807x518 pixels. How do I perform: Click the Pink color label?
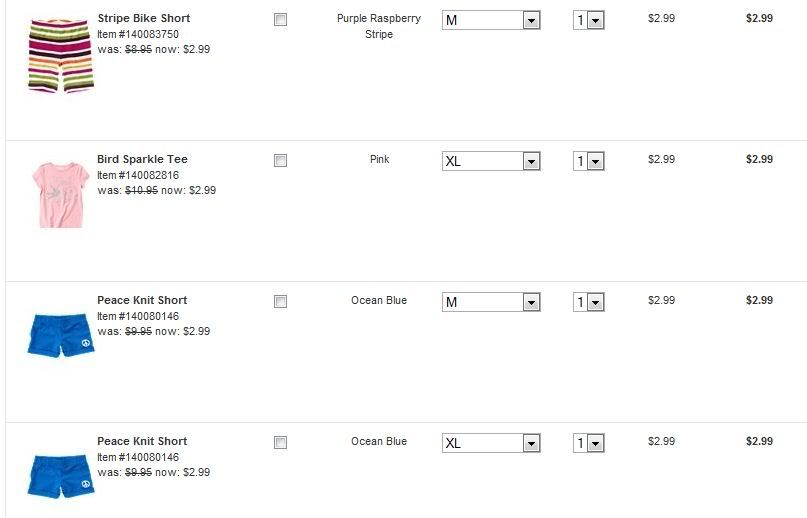coord(380,159)
